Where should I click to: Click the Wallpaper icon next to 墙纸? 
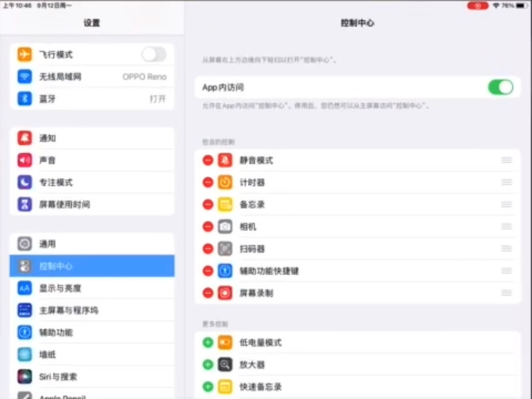point(24,354)
